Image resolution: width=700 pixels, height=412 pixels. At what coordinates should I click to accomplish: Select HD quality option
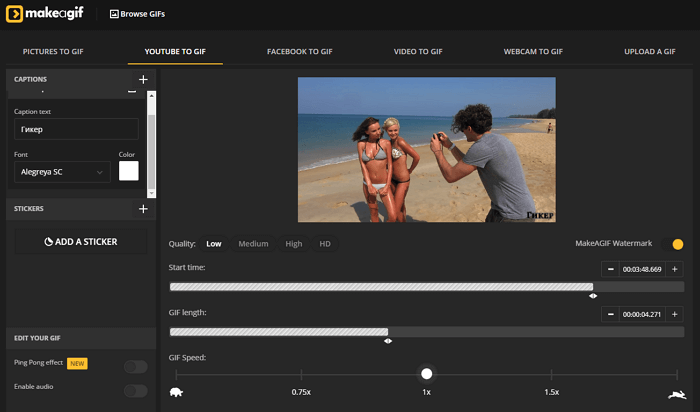324,244
